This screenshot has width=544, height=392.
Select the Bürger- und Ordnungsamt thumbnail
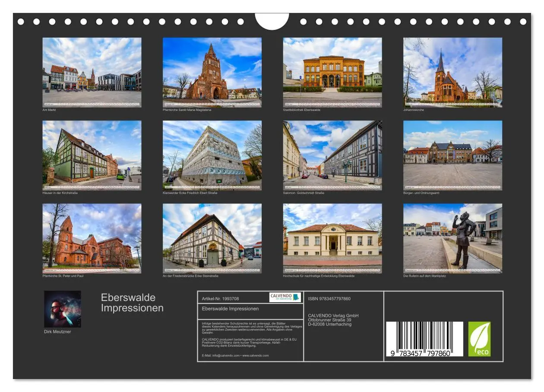click(452, 155)
